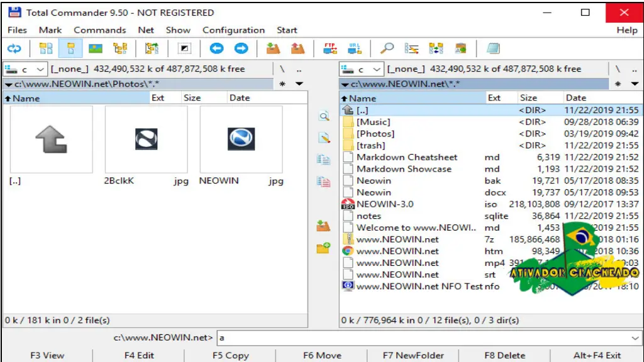
Task: Select the Markdown Cheatsheet md file
Action: (491, 157)
